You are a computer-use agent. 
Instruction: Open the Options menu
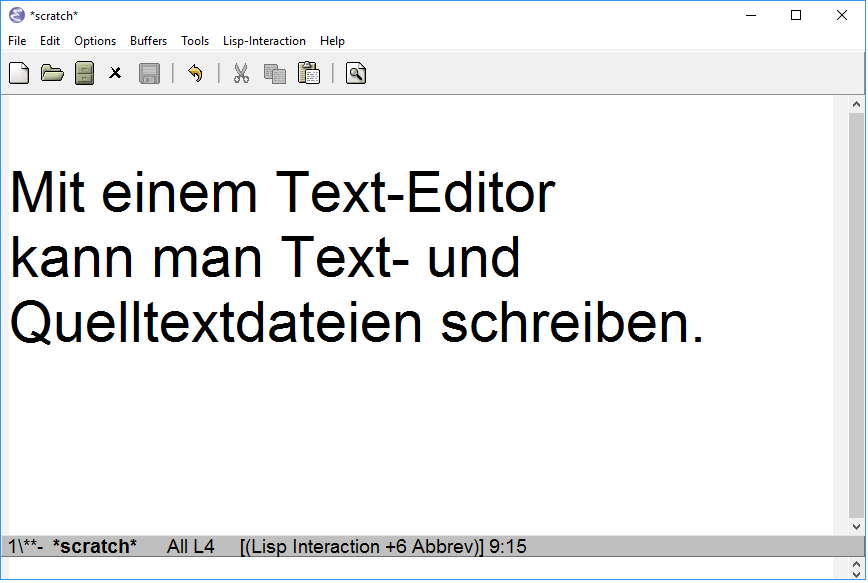[95, 41]
